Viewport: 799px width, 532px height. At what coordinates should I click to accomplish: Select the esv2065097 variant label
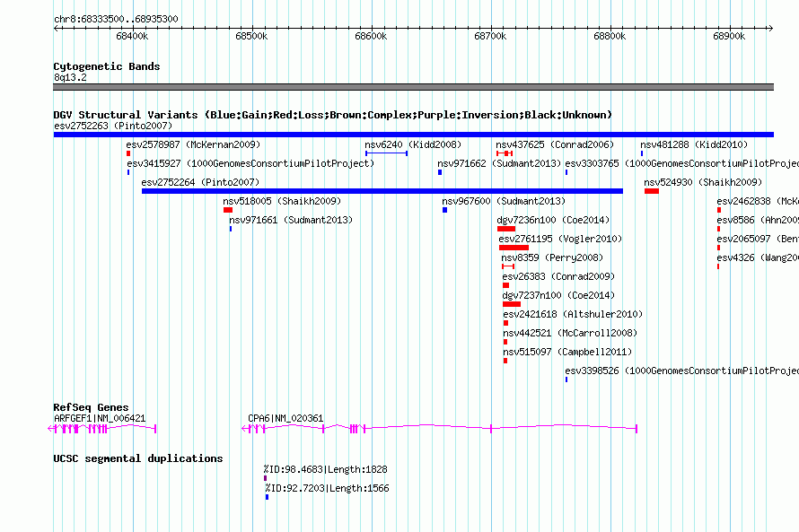pos(758,239)
